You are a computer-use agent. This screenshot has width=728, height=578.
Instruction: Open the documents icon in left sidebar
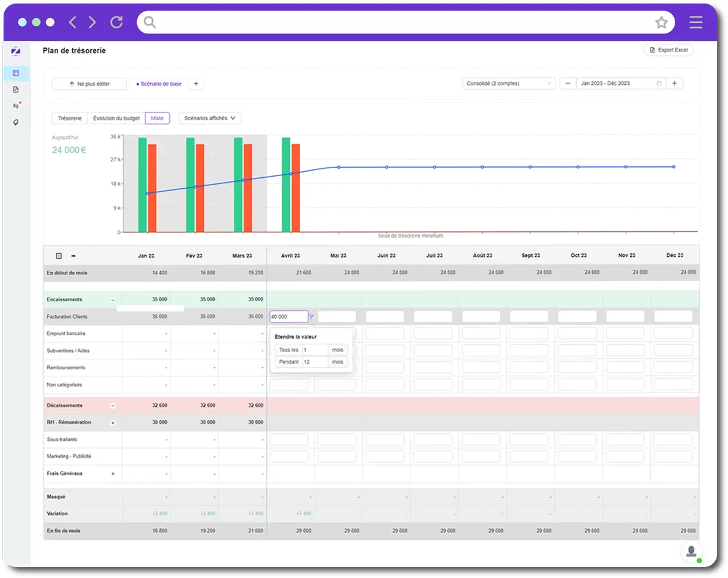tap(16, 90)
